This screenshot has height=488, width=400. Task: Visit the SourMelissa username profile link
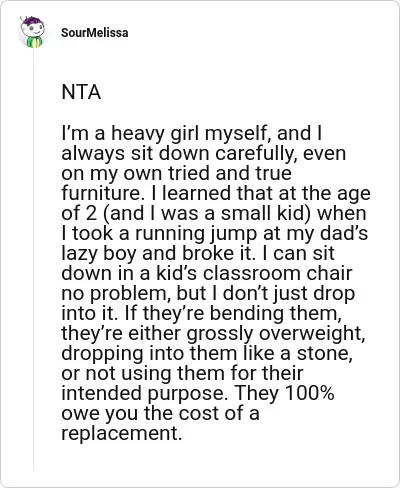(x=95, y=33)
